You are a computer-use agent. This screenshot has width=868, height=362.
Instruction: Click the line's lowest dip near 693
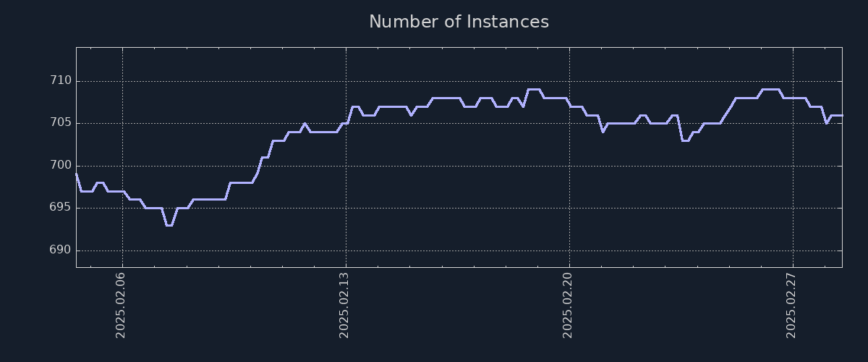[x=169, y=225]
